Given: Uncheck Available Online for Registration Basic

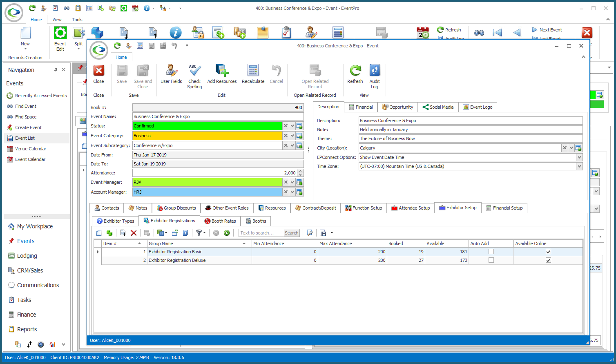Looking at the screenshot, I should tap(548, 252).
